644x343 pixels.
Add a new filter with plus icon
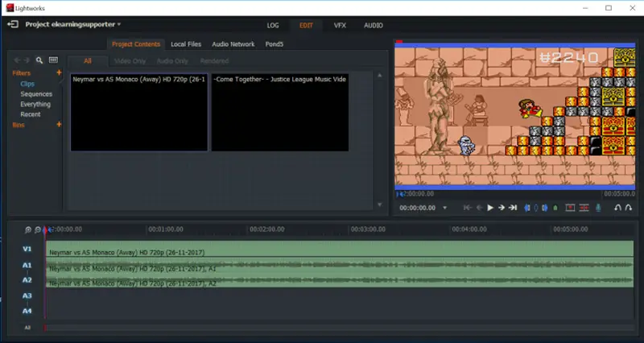coord(59,72)
